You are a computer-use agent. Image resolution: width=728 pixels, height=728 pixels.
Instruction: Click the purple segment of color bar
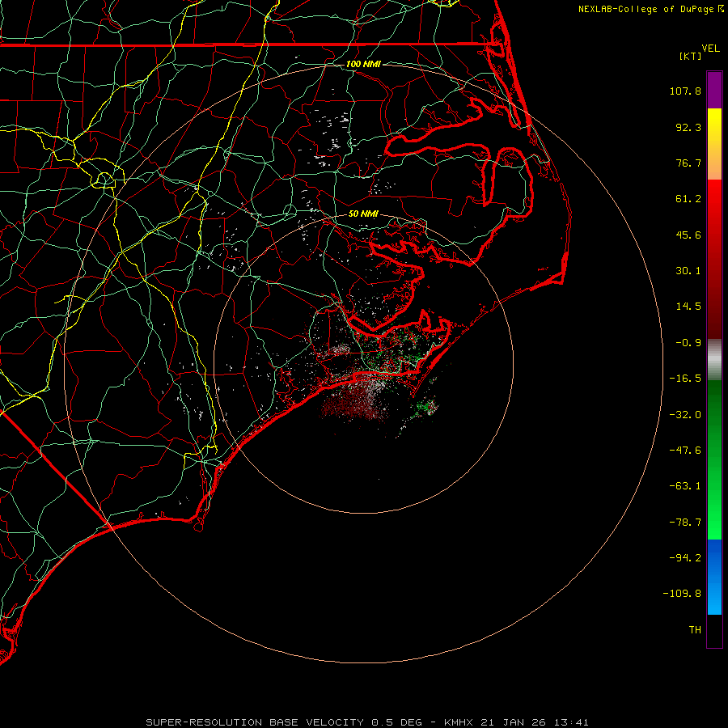pyautogui.click(x=714, y=90)
